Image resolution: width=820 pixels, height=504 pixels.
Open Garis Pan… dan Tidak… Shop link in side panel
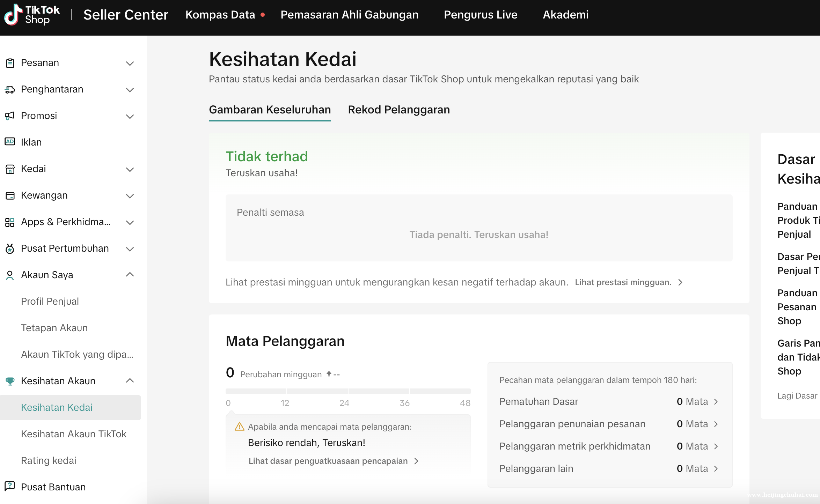pyautogui.click(x=798, y=357)
